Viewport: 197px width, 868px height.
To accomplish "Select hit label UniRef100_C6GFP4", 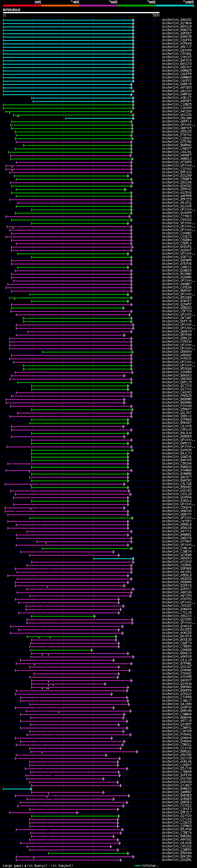I will coord(177,40).
